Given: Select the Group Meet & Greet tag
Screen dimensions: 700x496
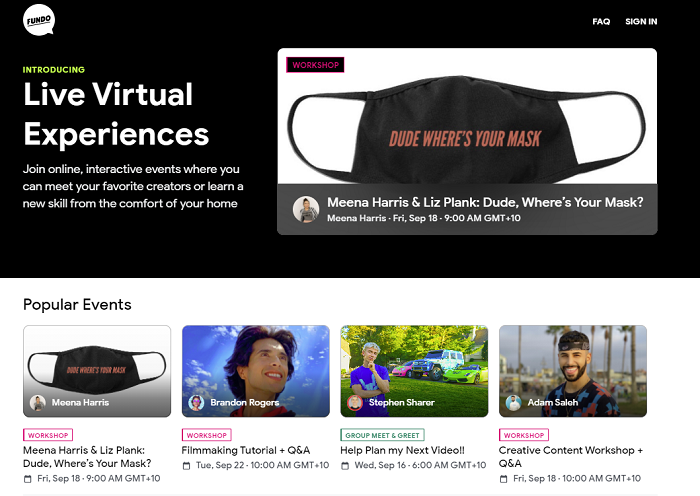Looking at the screenshot, I should [x=382, y=435].
